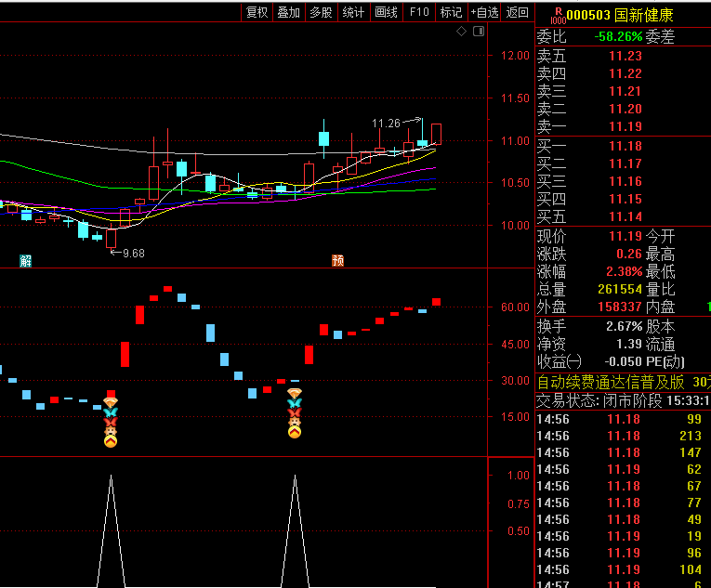Click the red R1000 badge beside stock code
The image size is (711, 588).
[557, 16]
